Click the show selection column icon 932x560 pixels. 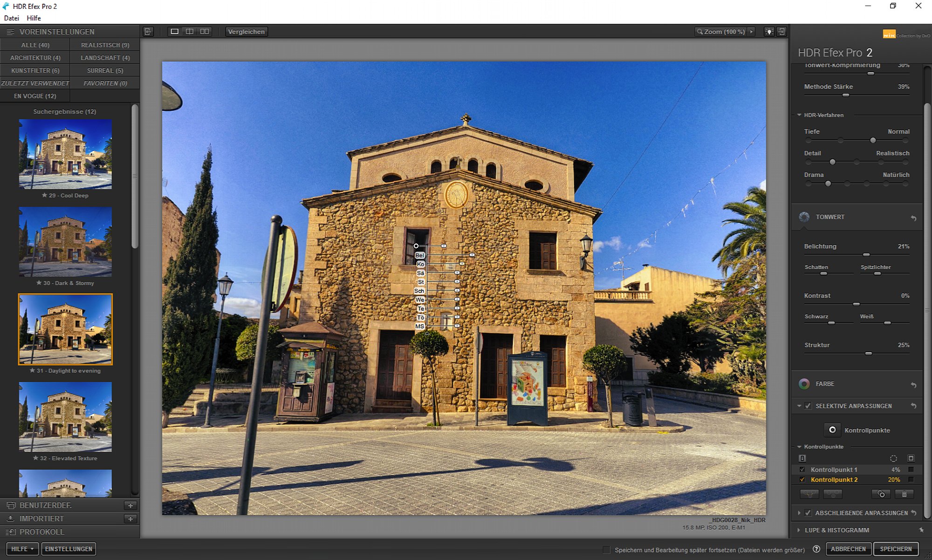pyautogui.click(x=911, y=458)
